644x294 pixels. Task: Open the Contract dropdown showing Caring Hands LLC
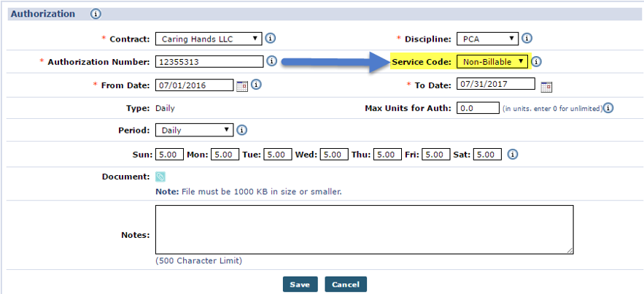(x=209, y=39)
